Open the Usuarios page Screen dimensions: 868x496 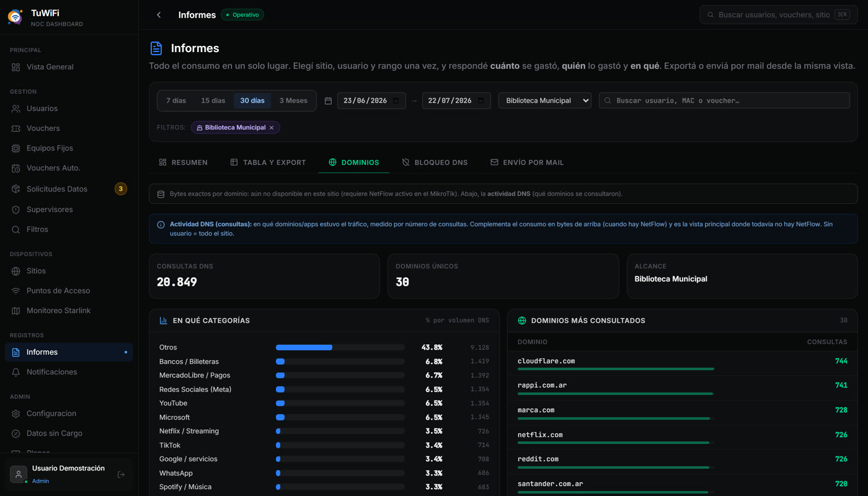tap(69, 108)
